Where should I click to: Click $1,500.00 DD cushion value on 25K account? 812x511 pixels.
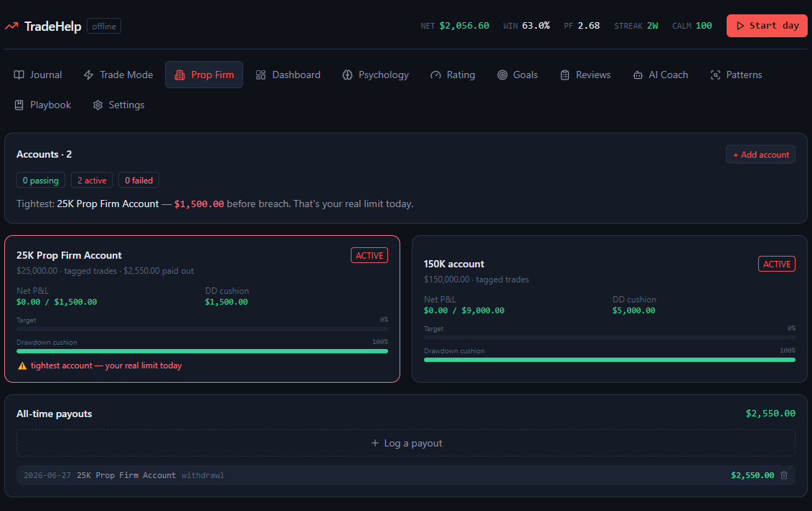tap(226, 302)
